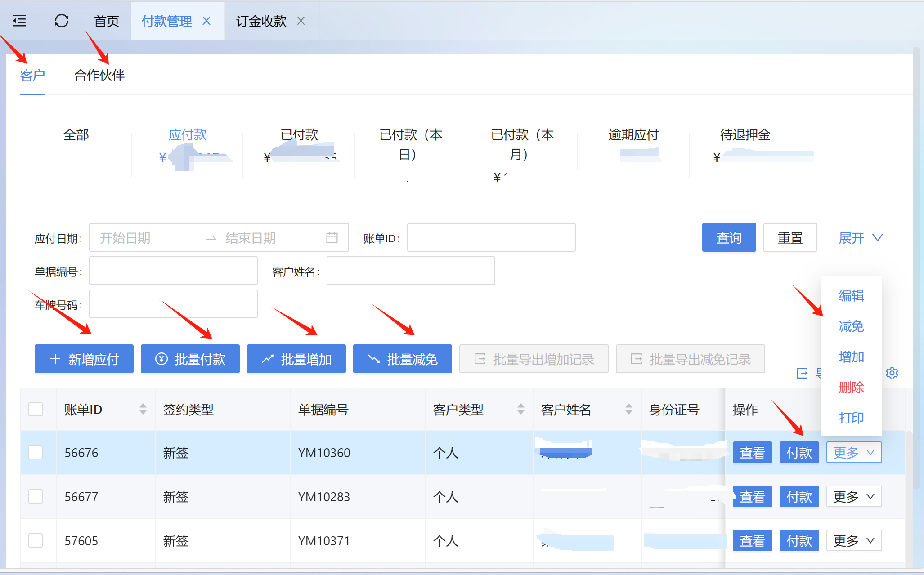Sort by 客户姓名 column arrows

(x=628, y=409)
